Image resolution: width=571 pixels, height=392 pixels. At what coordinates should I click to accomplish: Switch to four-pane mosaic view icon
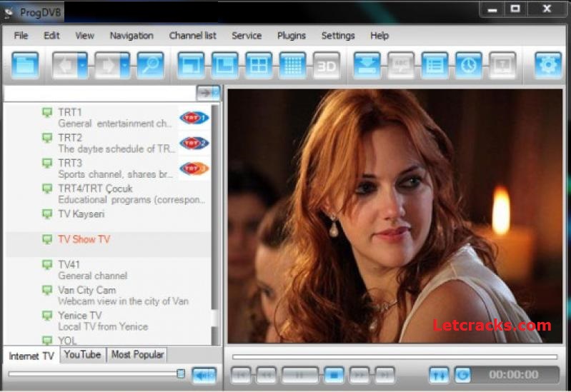coord(259,66)
